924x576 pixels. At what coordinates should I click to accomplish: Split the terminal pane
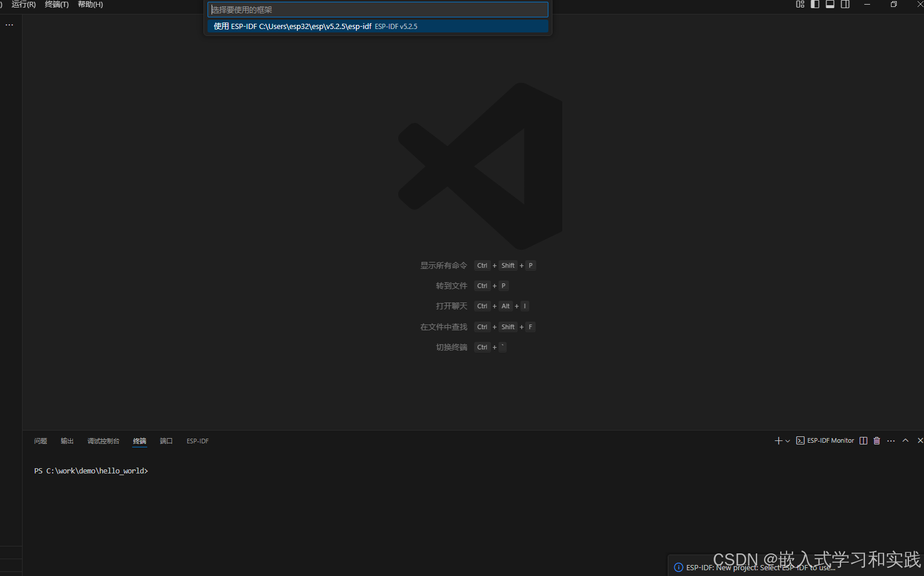(x=863, y=441)
